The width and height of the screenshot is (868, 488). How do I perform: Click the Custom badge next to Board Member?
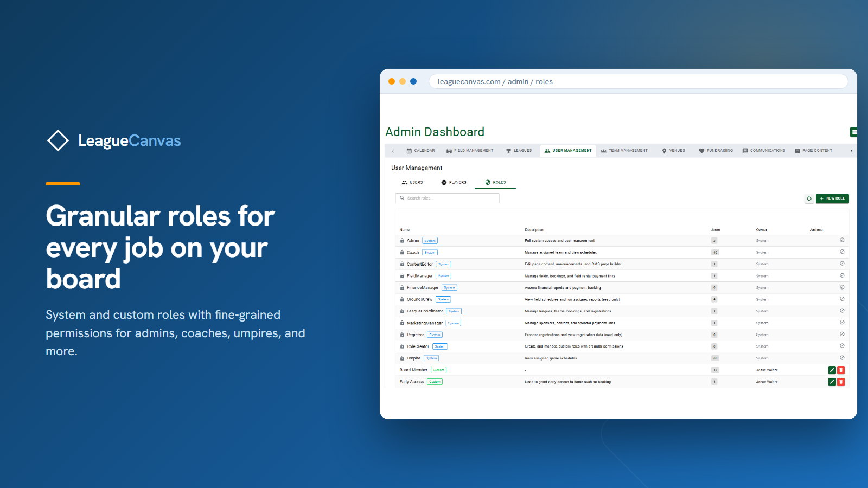pyautogui.click(x=439, y=370)
